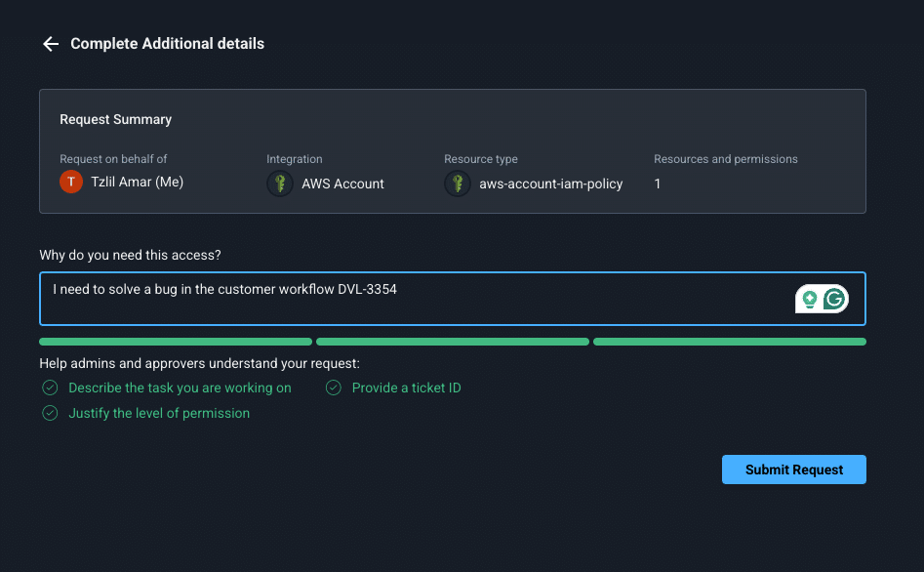
Task: Click 'Describe the task you are working on' text
Action: click(x=180, y=388)
